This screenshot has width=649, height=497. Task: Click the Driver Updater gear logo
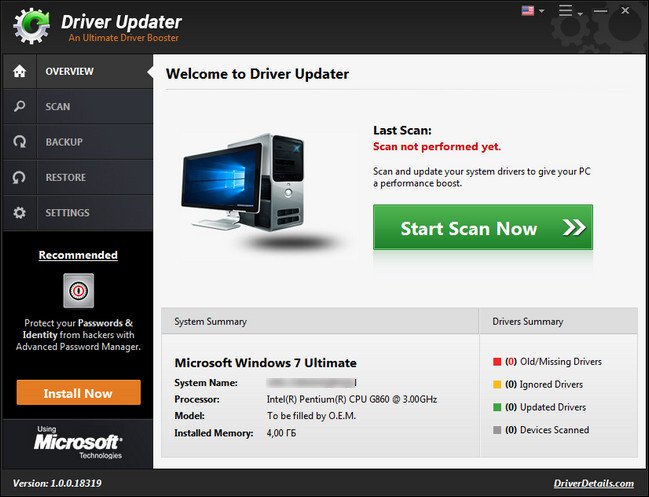tap(31, 26)
